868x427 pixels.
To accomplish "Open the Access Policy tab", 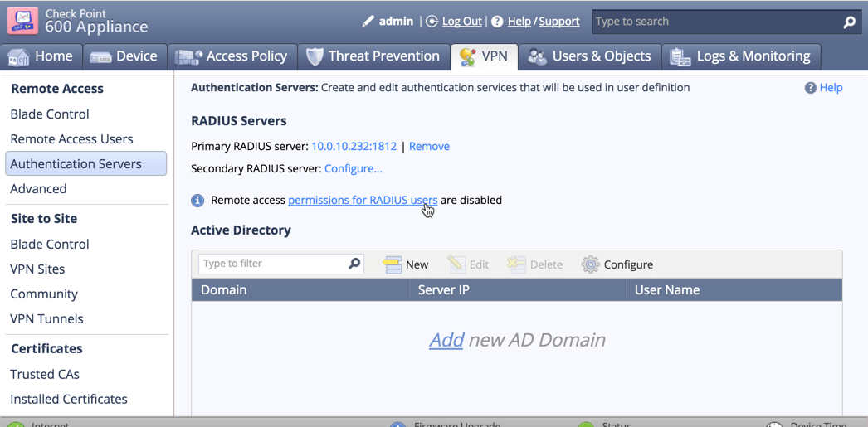I will coord(232,56).
